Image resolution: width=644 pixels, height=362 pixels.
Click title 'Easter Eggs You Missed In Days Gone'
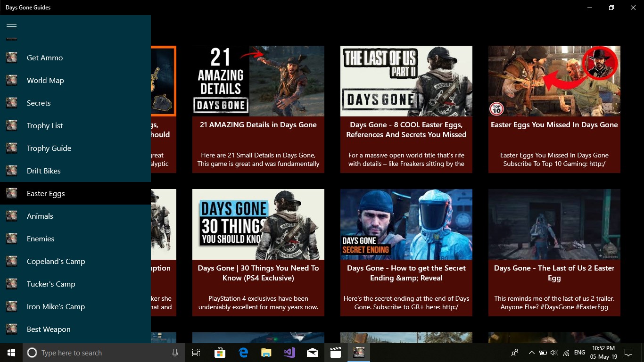554,125
